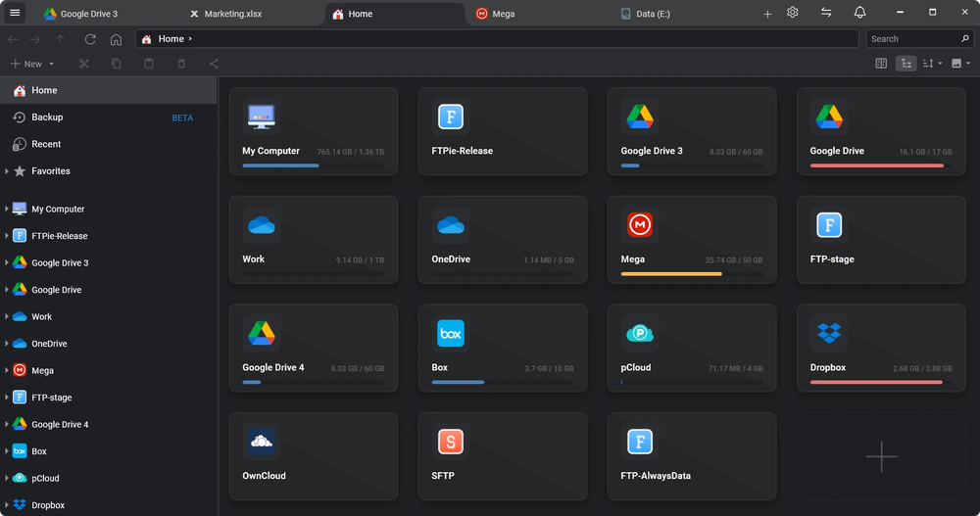Expand the Favorites section in sidebar

click(7, 171)
